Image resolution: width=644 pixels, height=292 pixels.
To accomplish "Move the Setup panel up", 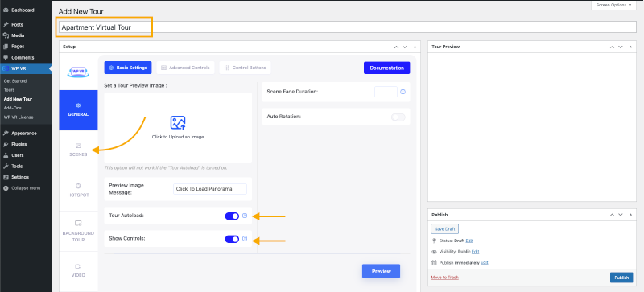I will 396,47.
